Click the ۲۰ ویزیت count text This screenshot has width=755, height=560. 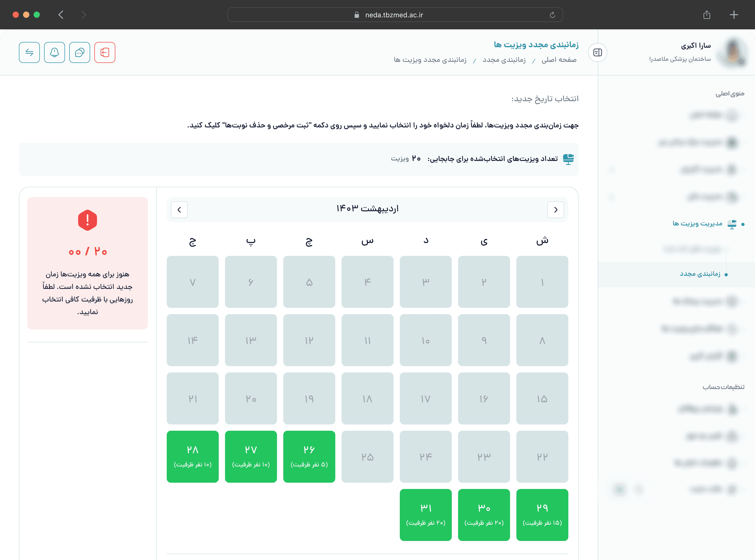pyautogui.click(x=406, y=159)
